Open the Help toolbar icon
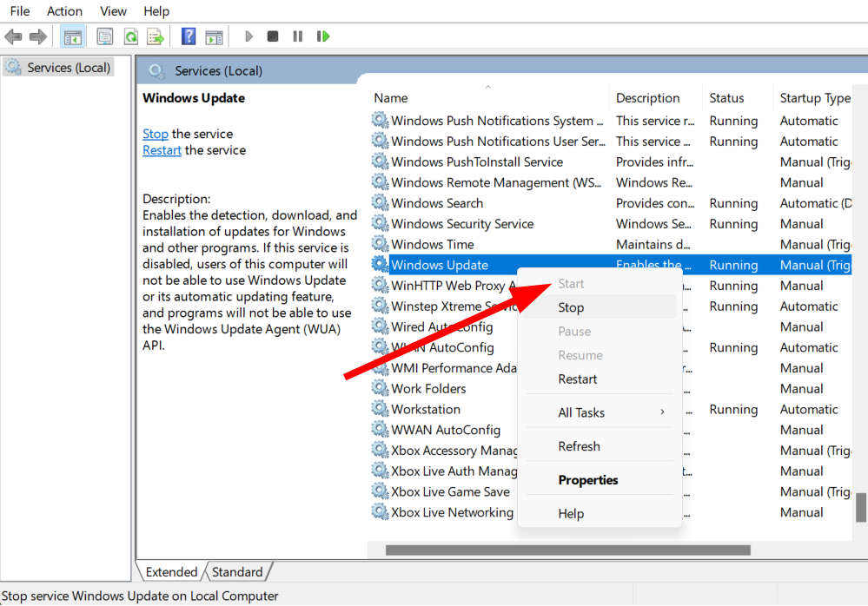The image size is (868, 606). [189, 37]
